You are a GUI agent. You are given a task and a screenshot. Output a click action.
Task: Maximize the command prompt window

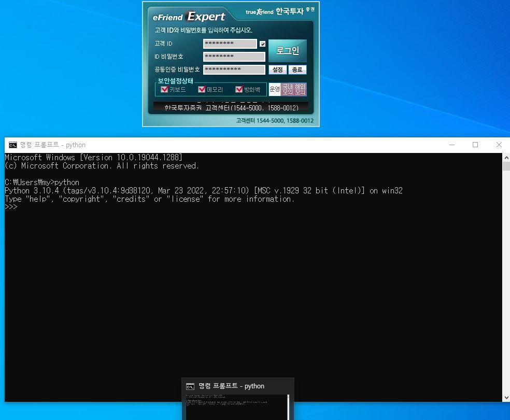click(x=475, y=145)
